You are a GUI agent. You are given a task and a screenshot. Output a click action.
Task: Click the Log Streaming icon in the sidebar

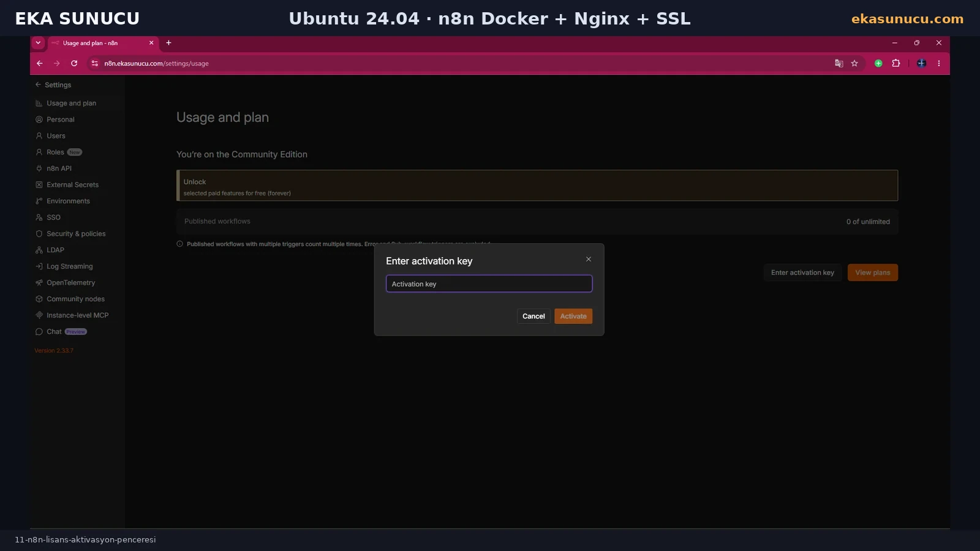39,266
